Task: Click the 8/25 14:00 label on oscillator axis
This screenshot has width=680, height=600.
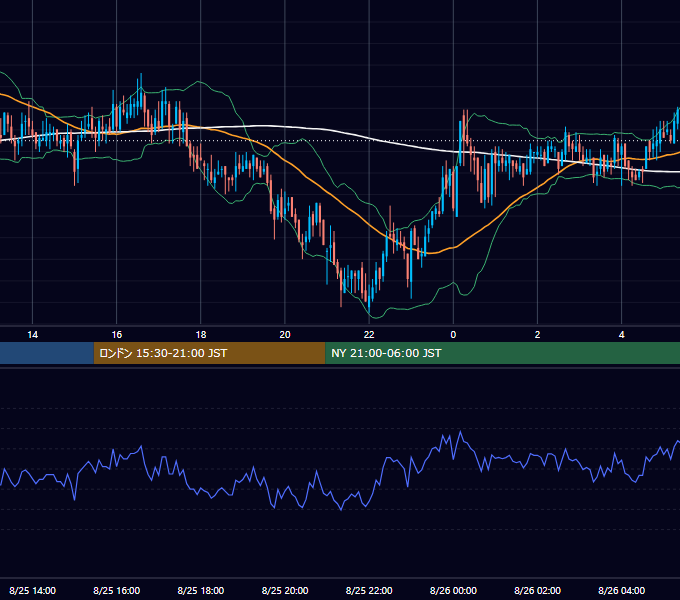Action: click(33, 590)
